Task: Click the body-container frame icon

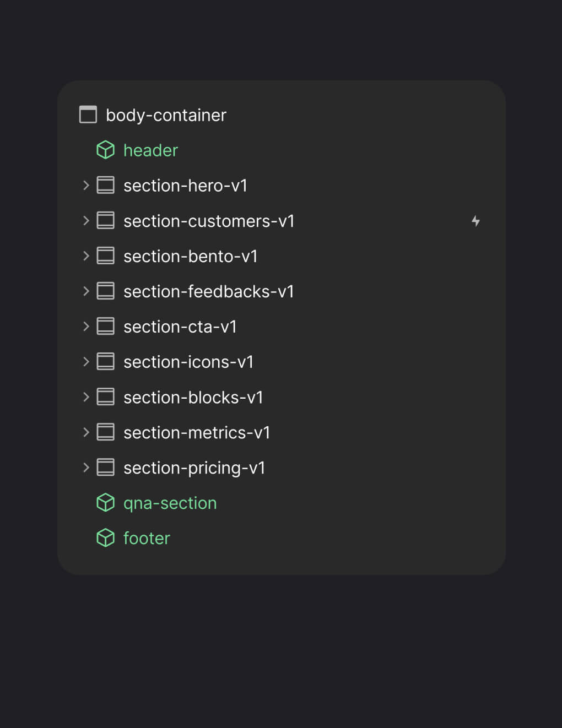Action: coord(88,115)
